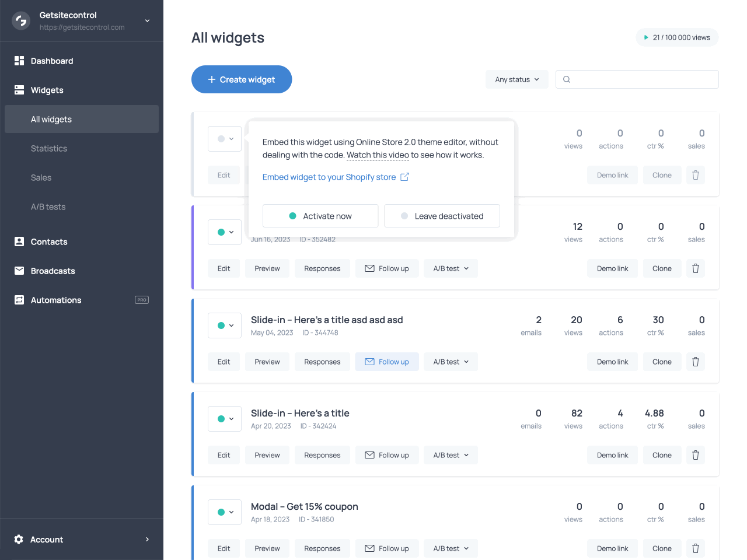747x560 pixels.
Task: Click the Account gear icon at bottom
Action: (18, 540)
